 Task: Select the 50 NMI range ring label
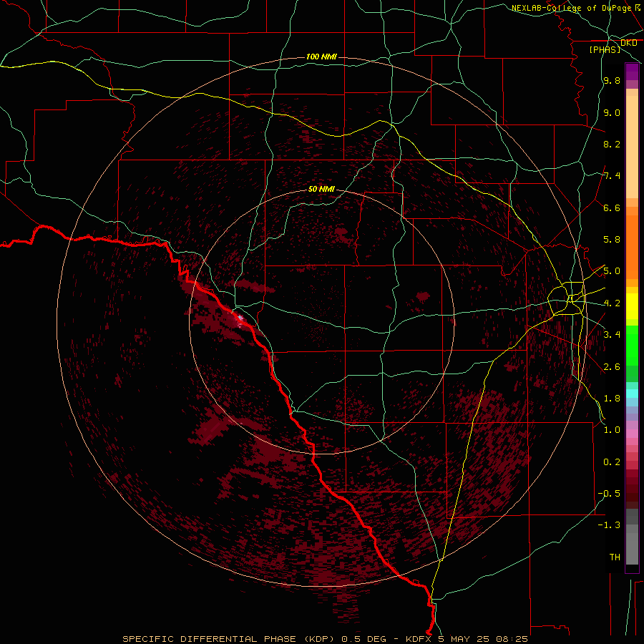coord(321,189)
